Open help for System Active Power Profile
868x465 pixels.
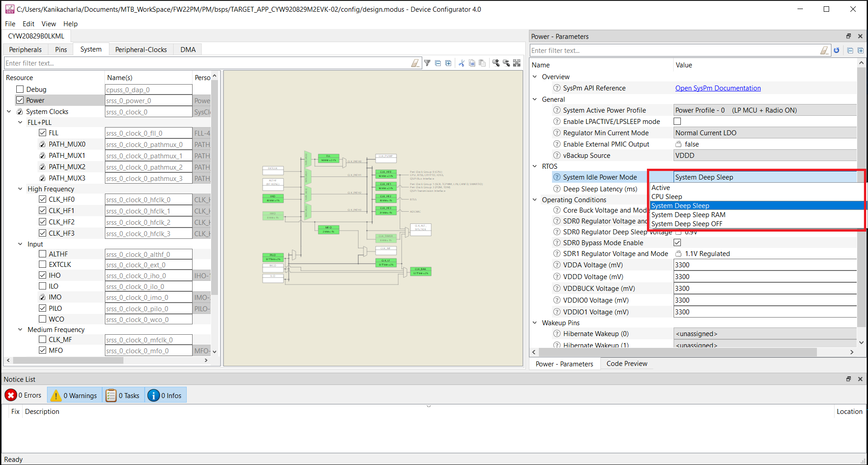pos(557,110)
